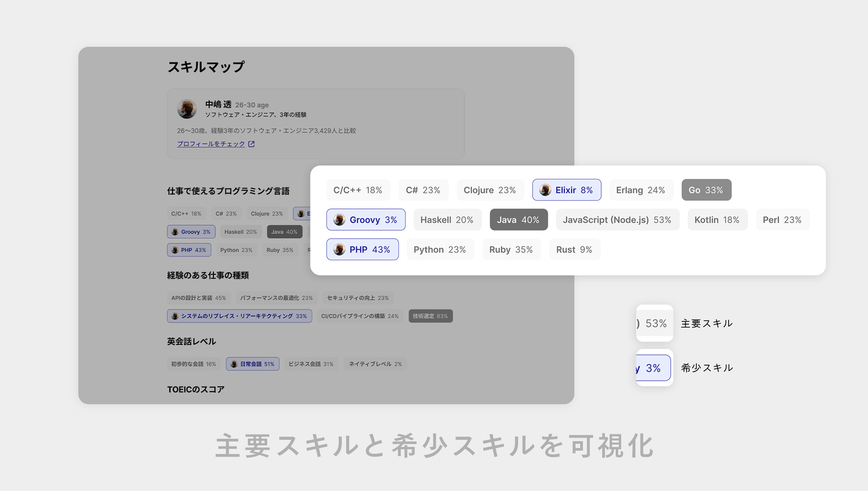Select PHP 43% tag in the dimmed skill map

189,250
